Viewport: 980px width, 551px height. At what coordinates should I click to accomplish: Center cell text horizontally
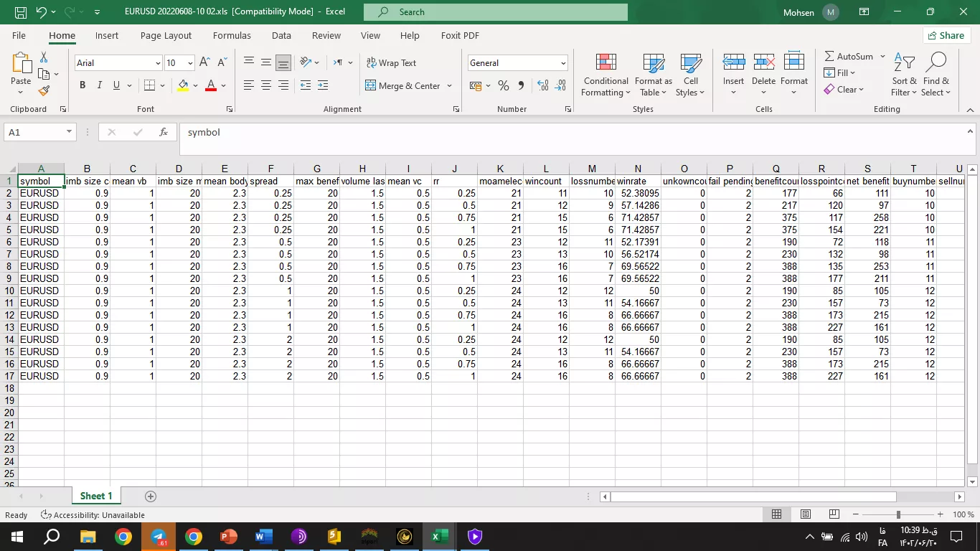pos(266,85)
